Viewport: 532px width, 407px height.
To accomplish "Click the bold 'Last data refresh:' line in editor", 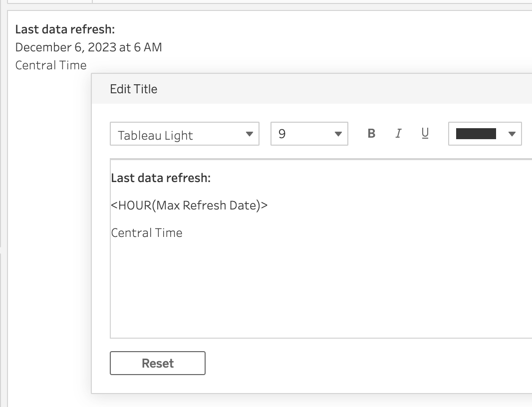I will coord(161,179).
